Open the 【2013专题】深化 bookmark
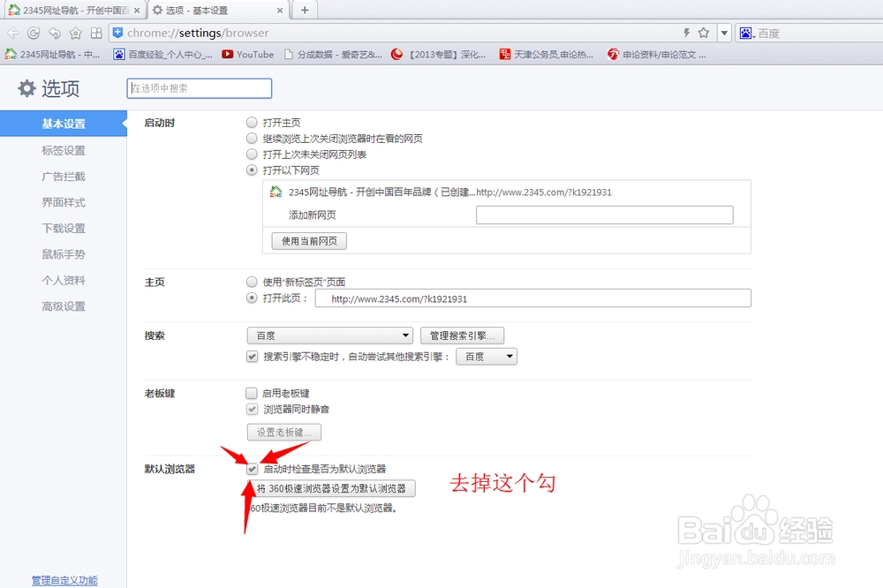Viewport: 883px width, 588px height. (438, 54)
